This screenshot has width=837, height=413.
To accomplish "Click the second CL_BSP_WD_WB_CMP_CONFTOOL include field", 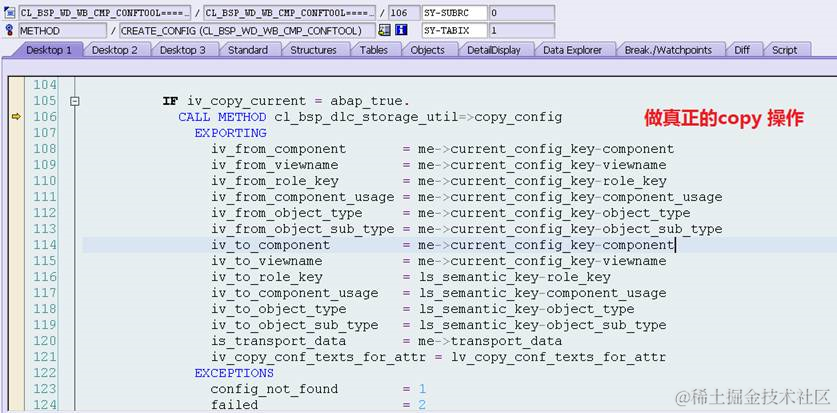I will (x=290, y=13).
